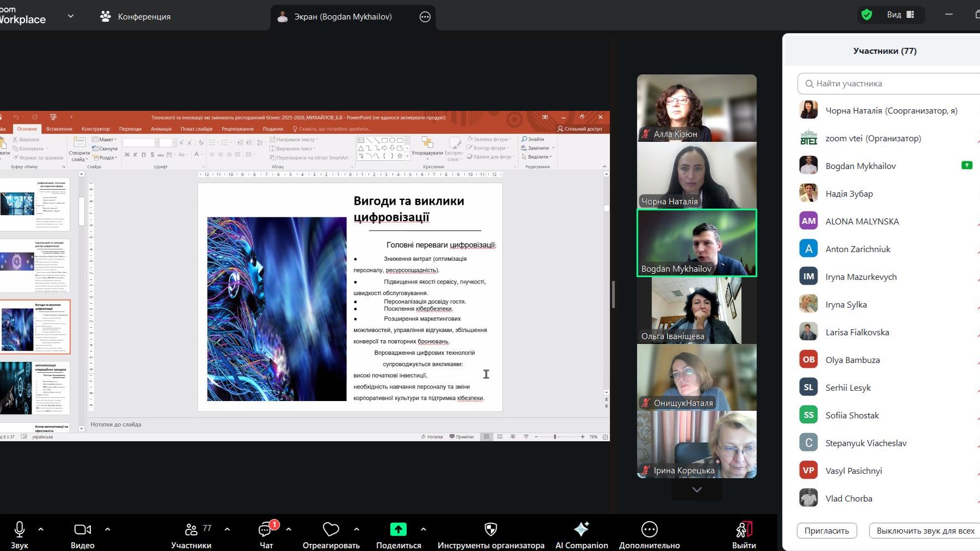980x551 pixels.
Task: Click the Пригласить button
Action: (826, 531)
